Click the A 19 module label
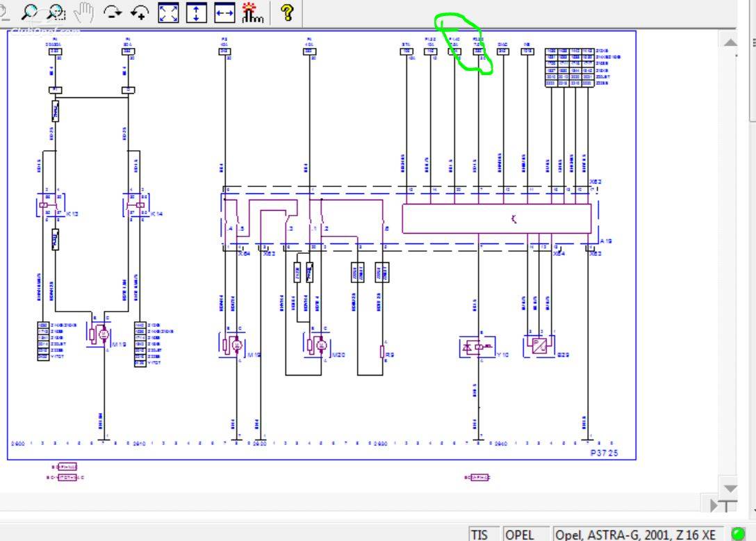This screenshot has height=541, width=756. [606, 241]
